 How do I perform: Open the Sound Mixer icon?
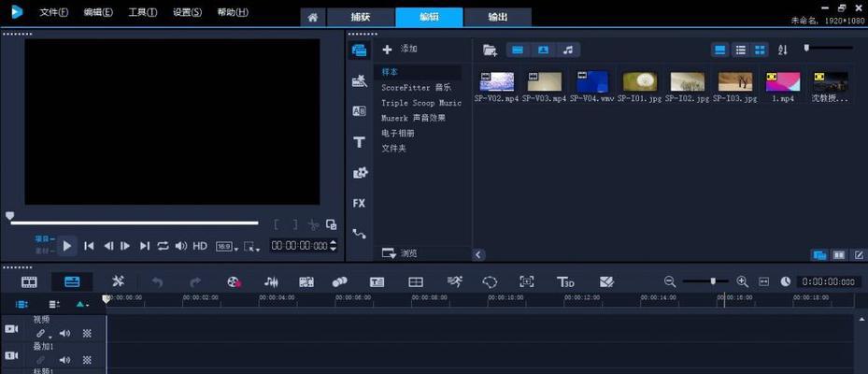(x=271, y=282)
